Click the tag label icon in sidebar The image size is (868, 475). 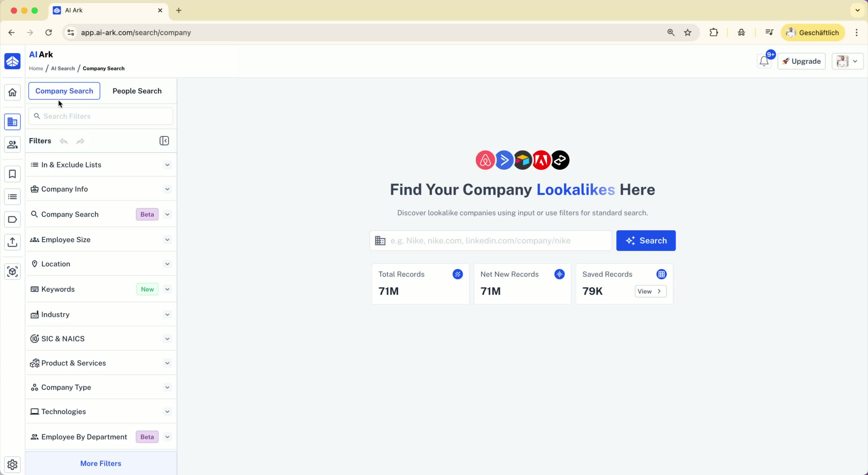coord(13,220)
